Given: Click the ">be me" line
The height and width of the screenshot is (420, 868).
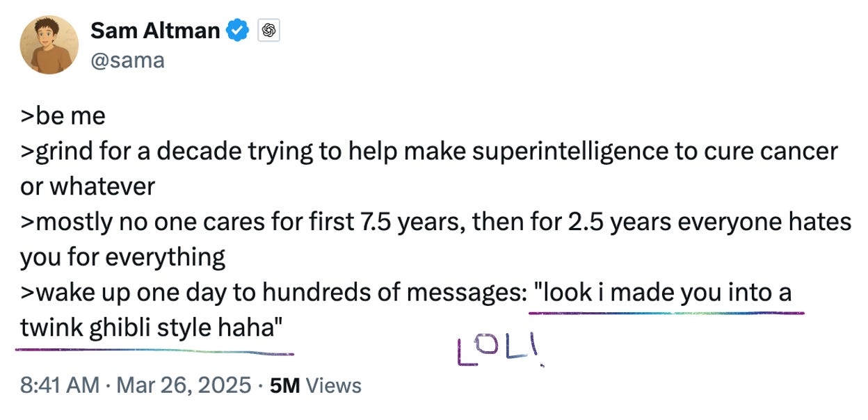Looking at the screenshot, I should 63,115.
